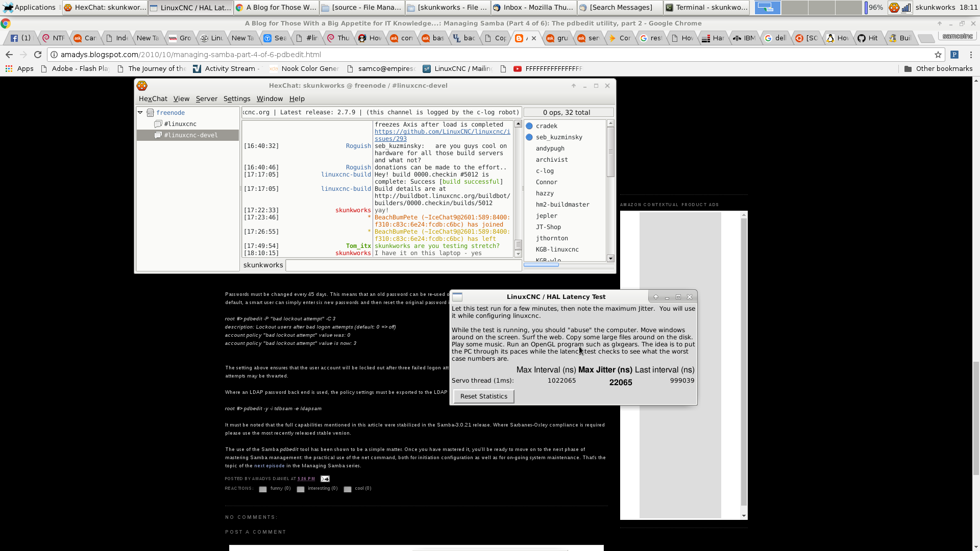Click user list scrollbar down arrow
This screenshot has height=551, width=980.
click(610, 259)
